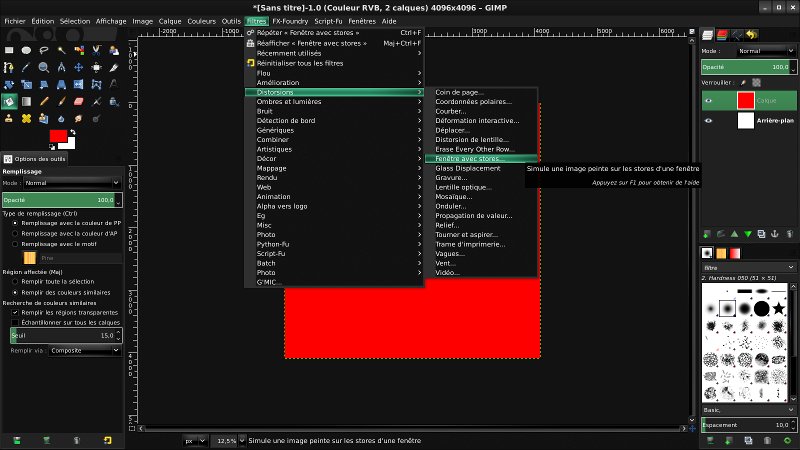Open the Remplir via Composite dropdown
This screenshot has height=450, width=800.
[x=85, y=351]
